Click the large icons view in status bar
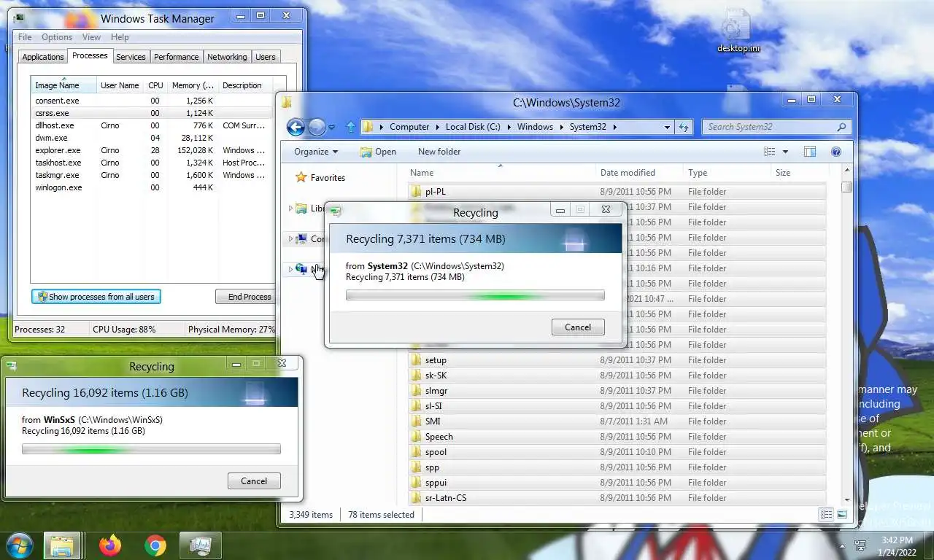The width and height of the screenshot is (934, 560). pos(842,514)
